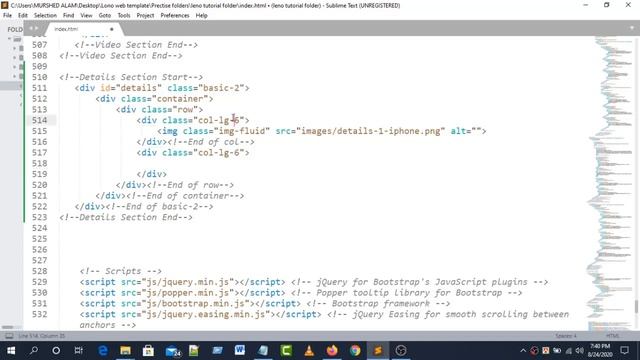Select line number 514 in gutter
Screen dimensions: 640x360
pyautogui.click(x=40, y=120)
